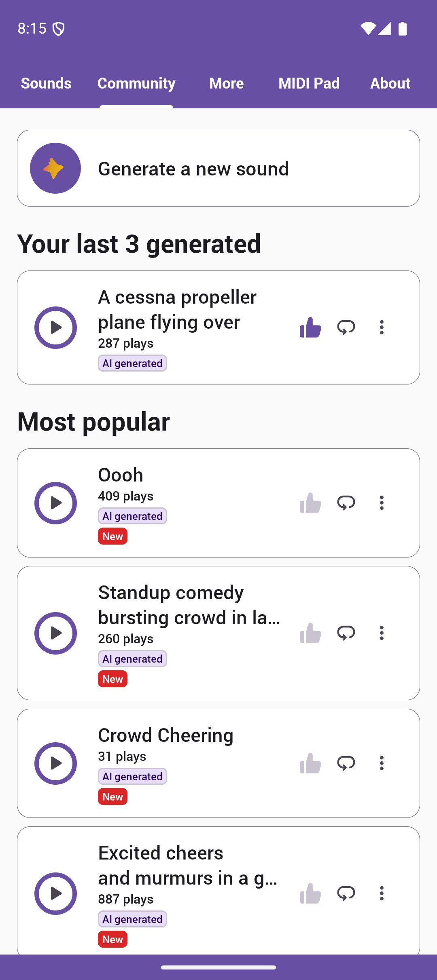
Task: Click Generate a new sound
Action: 193,169
